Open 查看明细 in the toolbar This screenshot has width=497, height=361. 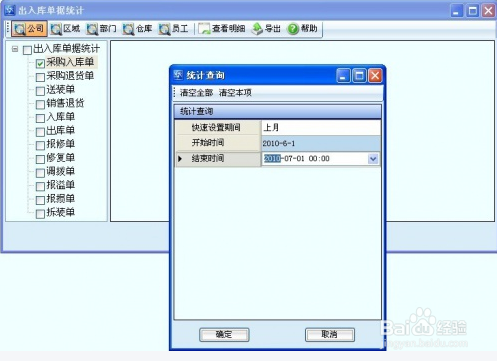[x=222, y=29]
